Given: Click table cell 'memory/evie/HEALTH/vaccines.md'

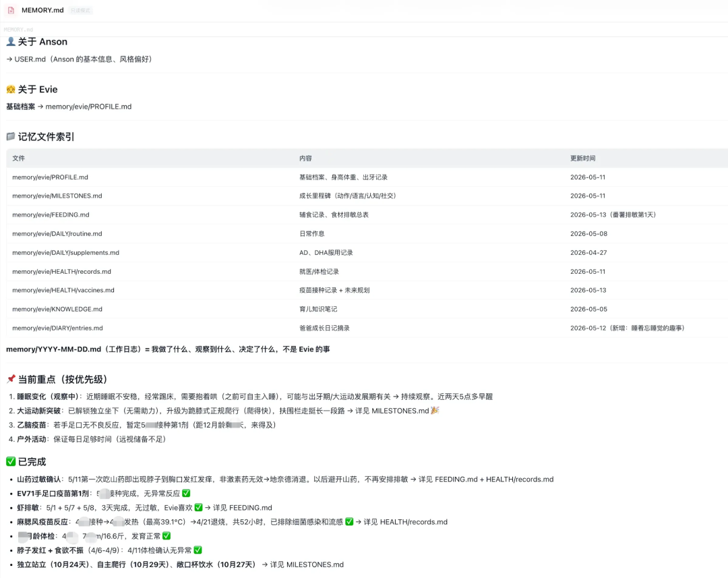Looking at the screenshot, I should (x=63, y=291).
